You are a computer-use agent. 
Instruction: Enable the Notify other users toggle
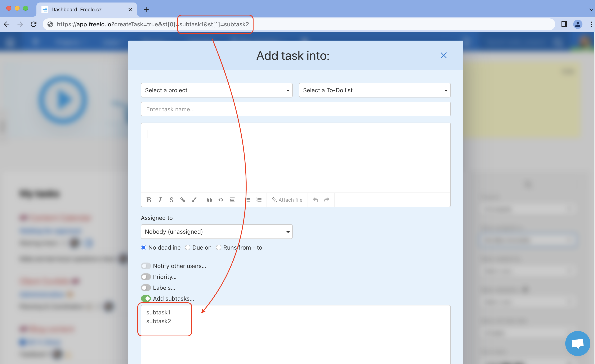coord(146,266)
